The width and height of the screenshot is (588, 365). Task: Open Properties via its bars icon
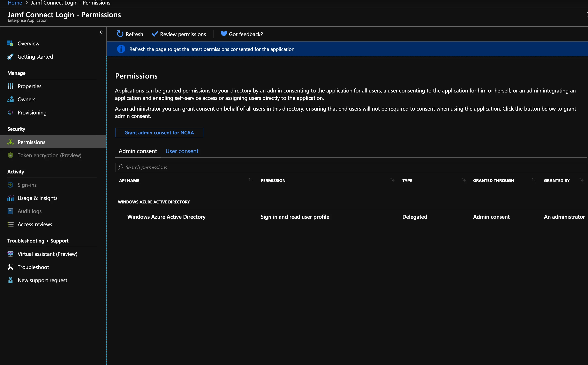[10, 86]
